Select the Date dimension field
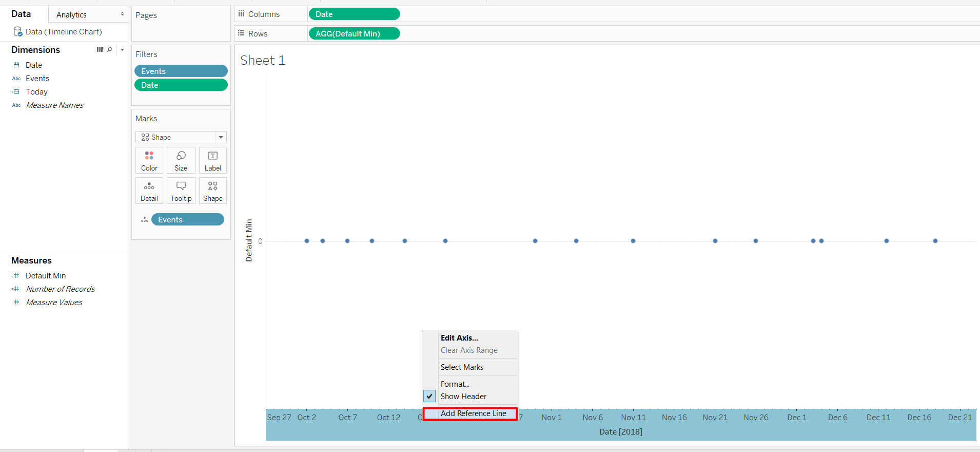Screen dimensions: 980x452 coord(34,65)
